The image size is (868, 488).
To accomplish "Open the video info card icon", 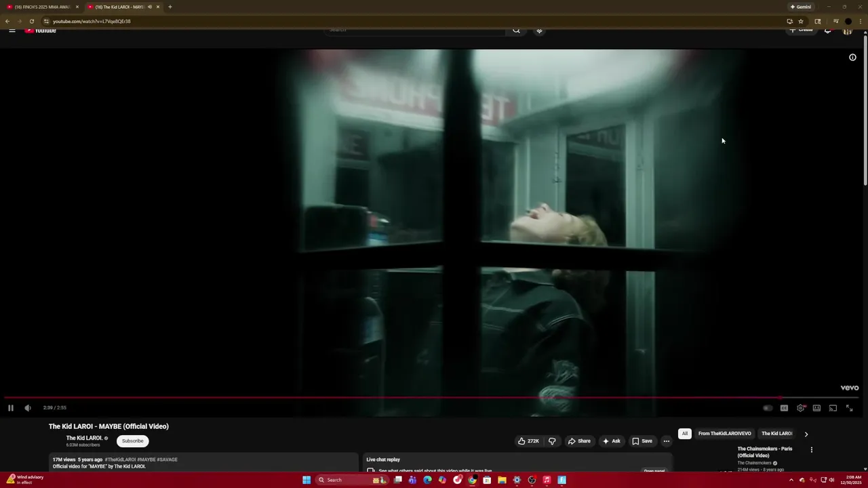I will pos(852,58).
